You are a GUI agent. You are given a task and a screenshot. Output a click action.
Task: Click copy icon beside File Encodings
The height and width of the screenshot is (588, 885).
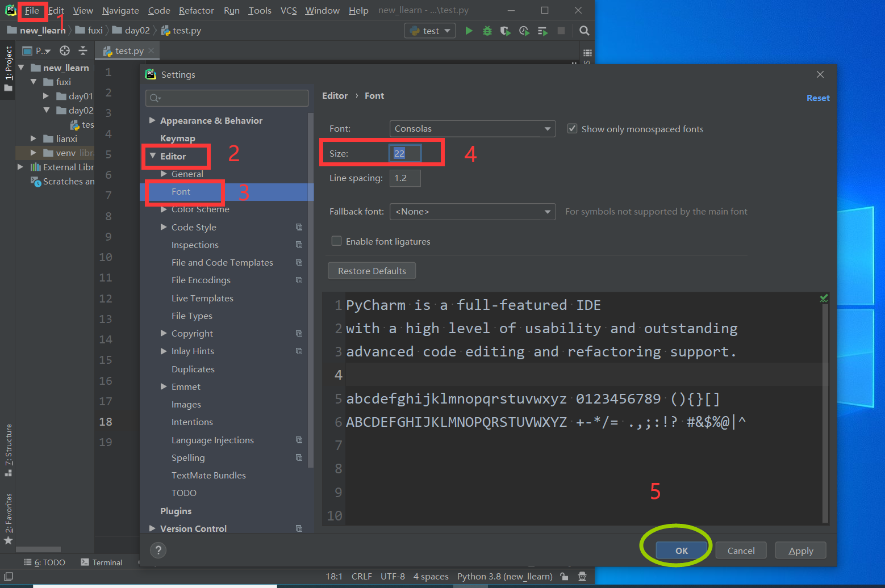[299, 280]
